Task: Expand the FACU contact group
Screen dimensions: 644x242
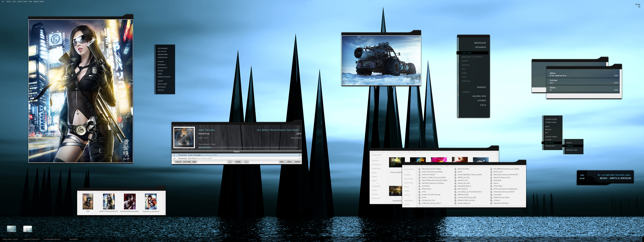Action: click(483, 105)
